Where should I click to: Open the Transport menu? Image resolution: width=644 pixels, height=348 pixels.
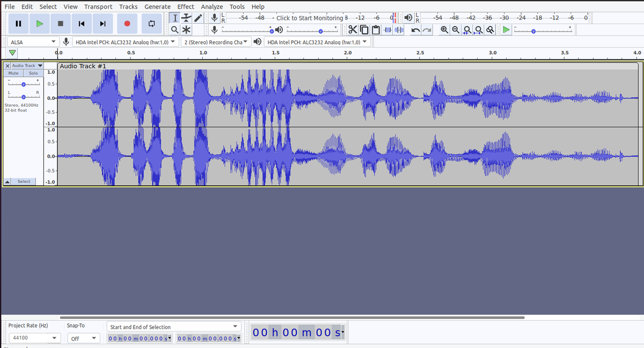click(98, 6)
